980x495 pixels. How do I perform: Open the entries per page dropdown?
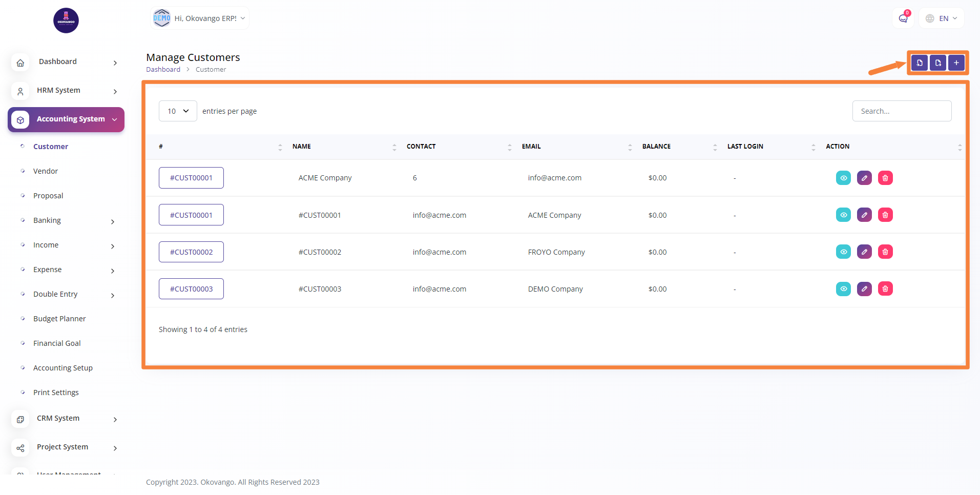178,111
